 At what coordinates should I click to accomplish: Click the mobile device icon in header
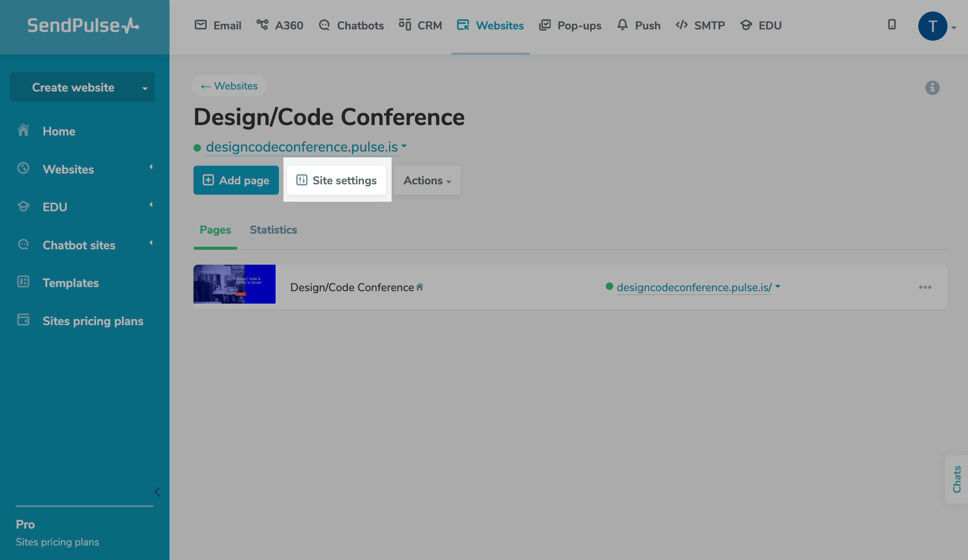tap(892, 25)
